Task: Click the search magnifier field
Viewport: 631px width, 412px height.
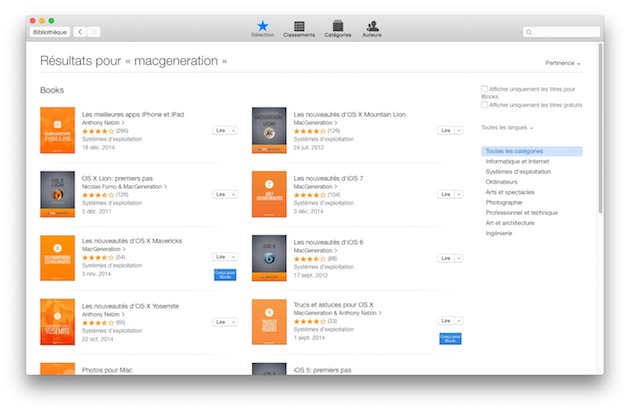Action: coord(561,32)
